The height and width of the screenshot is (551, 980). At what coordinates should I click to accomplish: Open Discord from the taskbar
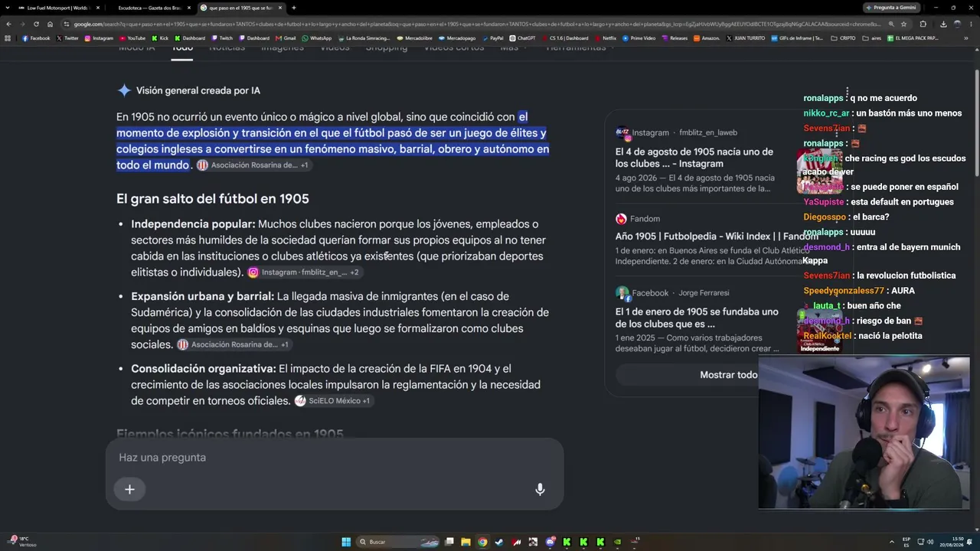[550, 542]
